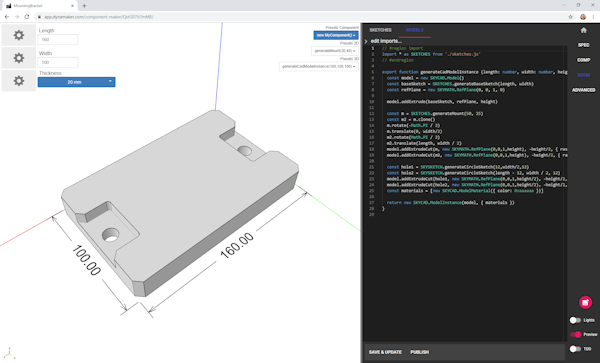Toggle the Preview switch off
Image resolution: width=600 pixels, height=363 pixels.
(576, 334)
